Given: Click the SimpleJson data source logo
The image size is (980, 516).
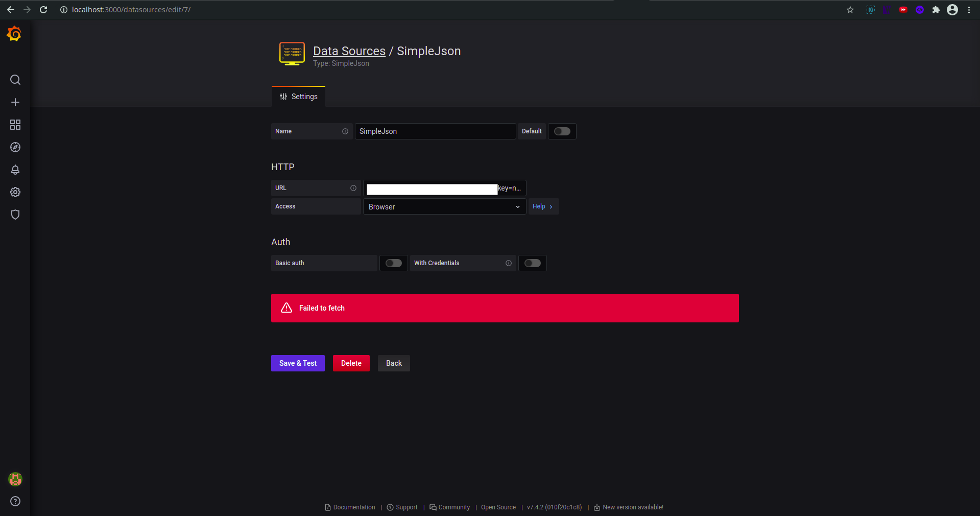Looking at the screenshot, I should tap(292, 54).
